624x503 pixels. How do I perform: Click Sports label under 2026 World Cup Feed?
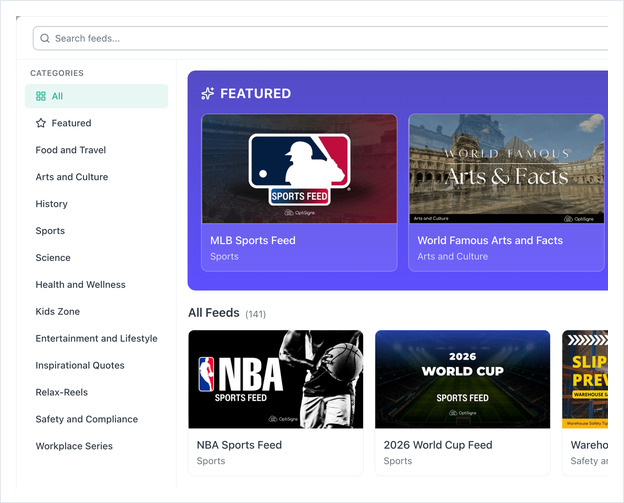[398, 461]
